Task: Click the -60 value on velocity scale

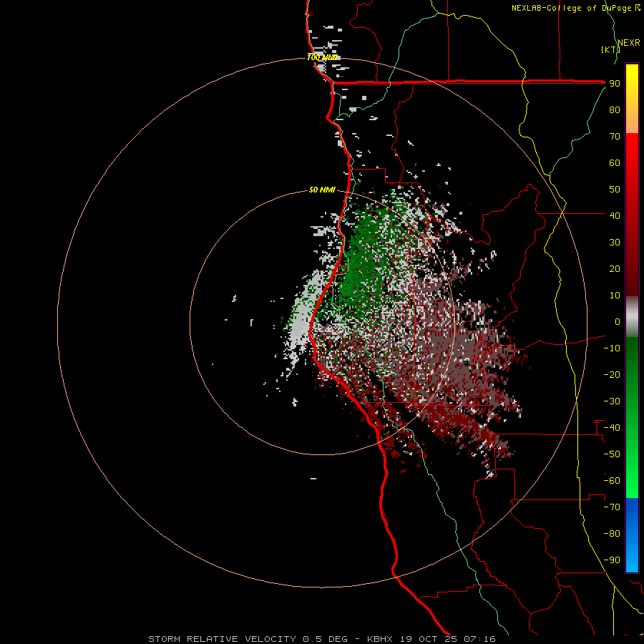Action: [612, 481]
